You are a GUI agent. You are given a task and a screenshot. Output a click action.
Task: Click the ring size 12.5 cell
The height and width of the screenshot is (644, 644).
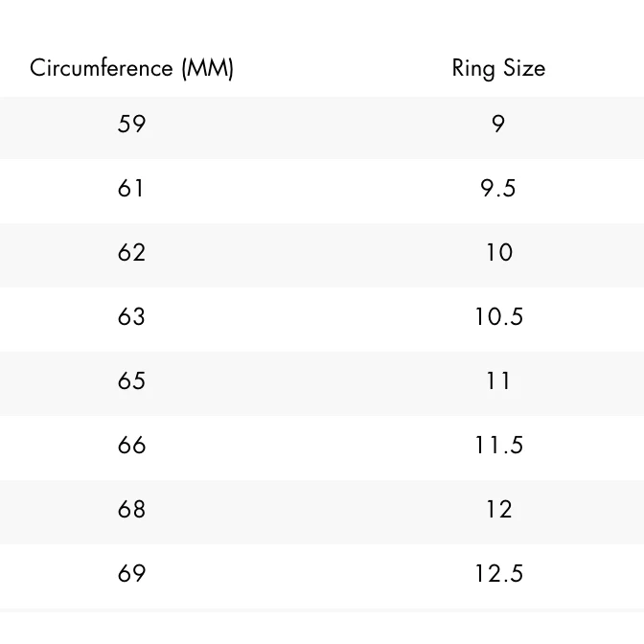pos(498,574)
